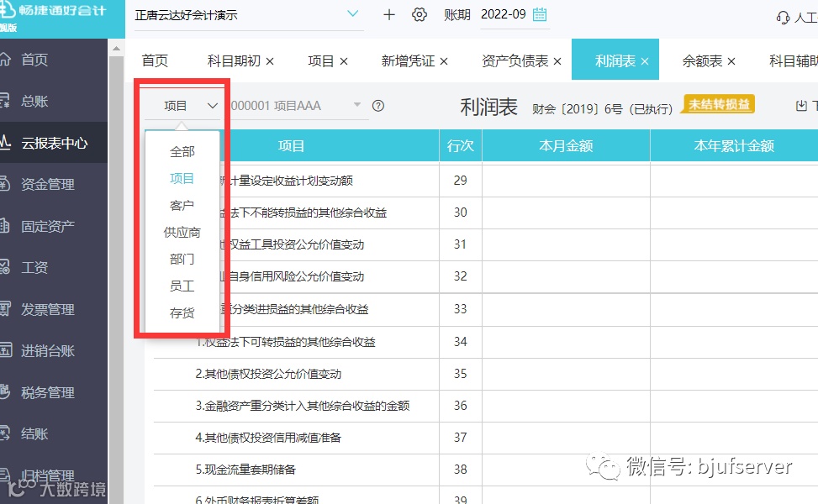The width and height of the screenshot is (818, 504).
Task: Switch to the 资产负债表 tab
Action: tap(515, 61)
